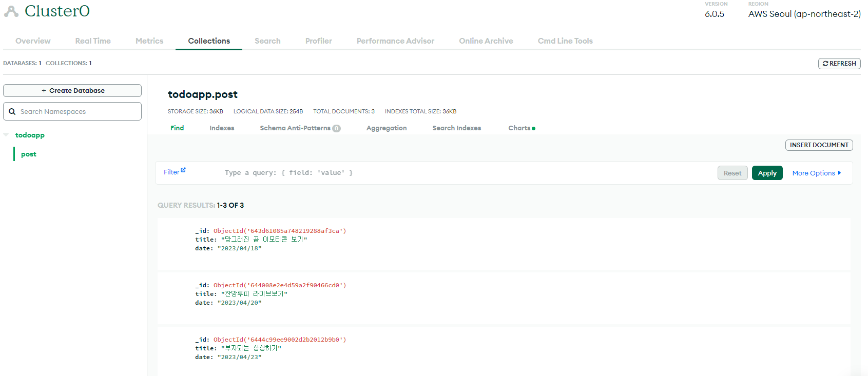
Task: Click title "부자되는 상상하기"
Action: pyautogui.click(x=252, y=348)
